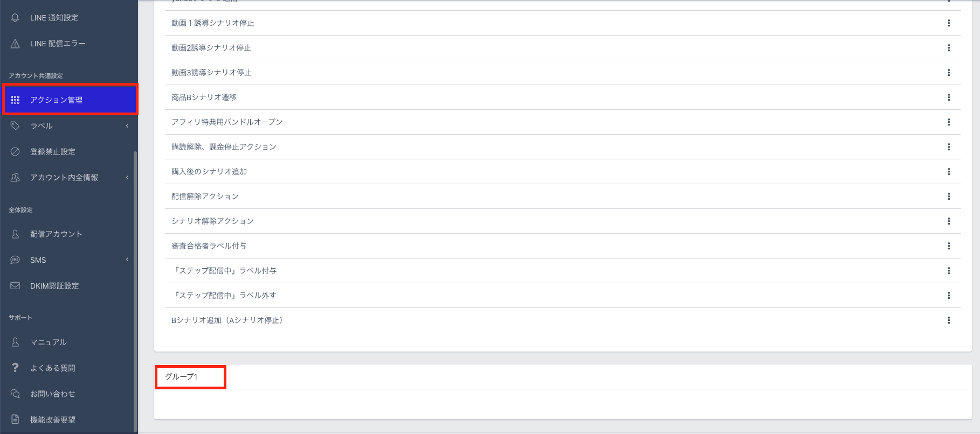Open three-dot menu for 審査合格者ラベル付与
The width and height of the screenshot is (980, 434).
(949, 246)
